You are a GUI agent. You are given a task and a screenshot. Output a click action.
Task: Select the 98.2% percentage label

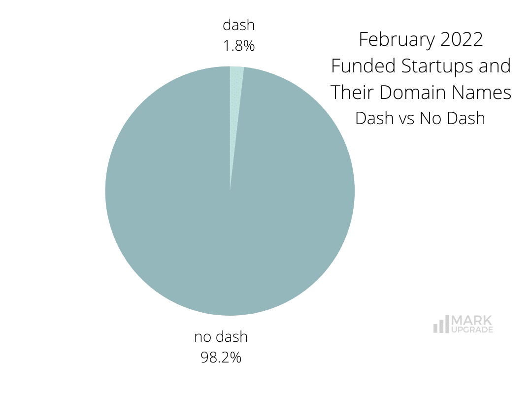point(221,358)
